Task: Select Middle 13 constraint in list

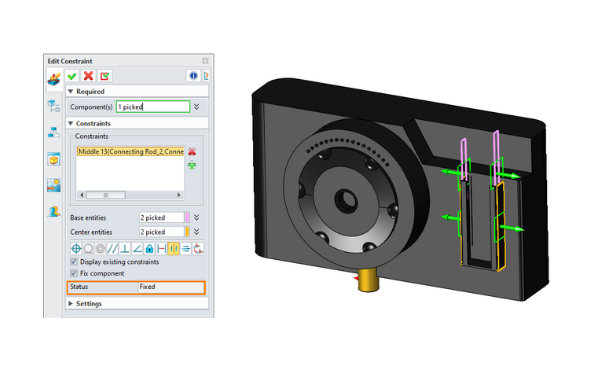Action: 130,151
